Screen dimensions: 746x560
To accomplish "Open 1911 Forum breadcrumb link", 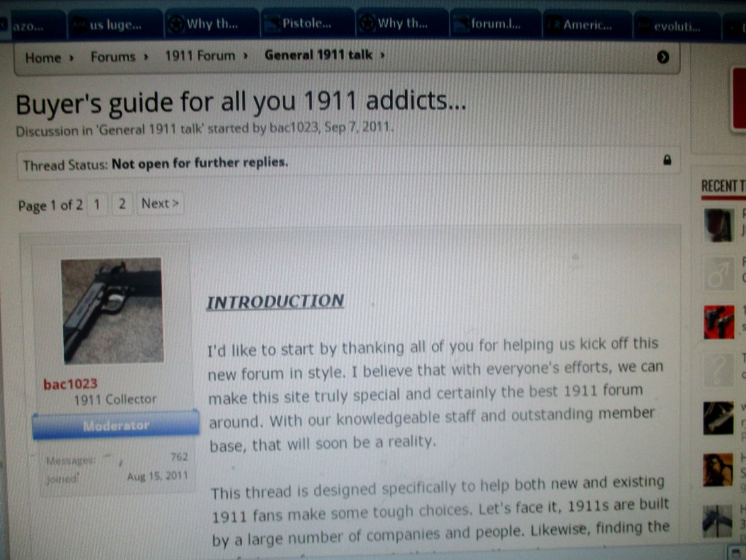I will pos(200,56).
